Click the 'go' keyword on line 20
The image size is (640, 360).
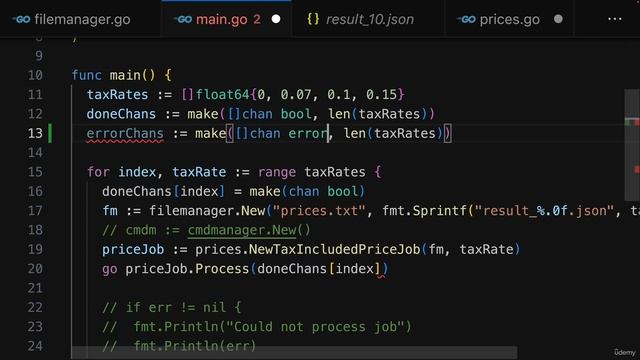109,269
